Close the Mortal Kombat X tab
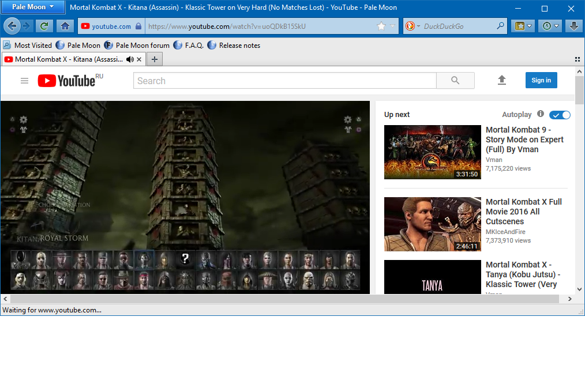The height and width of the screenshot is (392, 585). (139, 59)
